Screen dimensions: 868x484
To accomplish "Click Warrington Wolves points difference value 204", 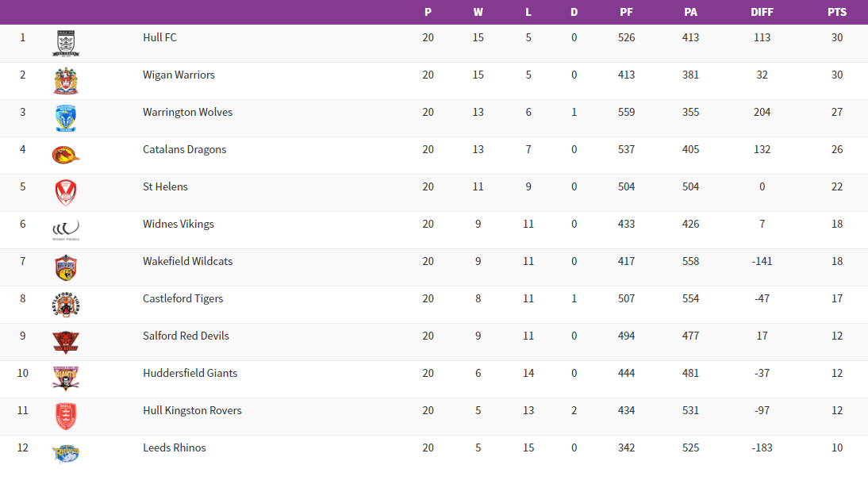I will (x=762, y=112).
